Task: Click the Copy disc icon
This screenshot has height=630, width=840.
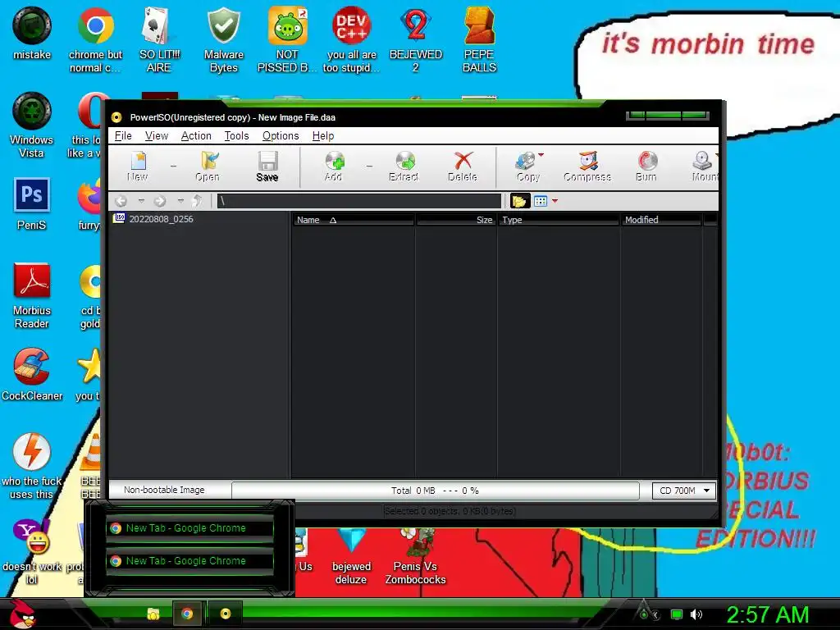Action: 526,167
